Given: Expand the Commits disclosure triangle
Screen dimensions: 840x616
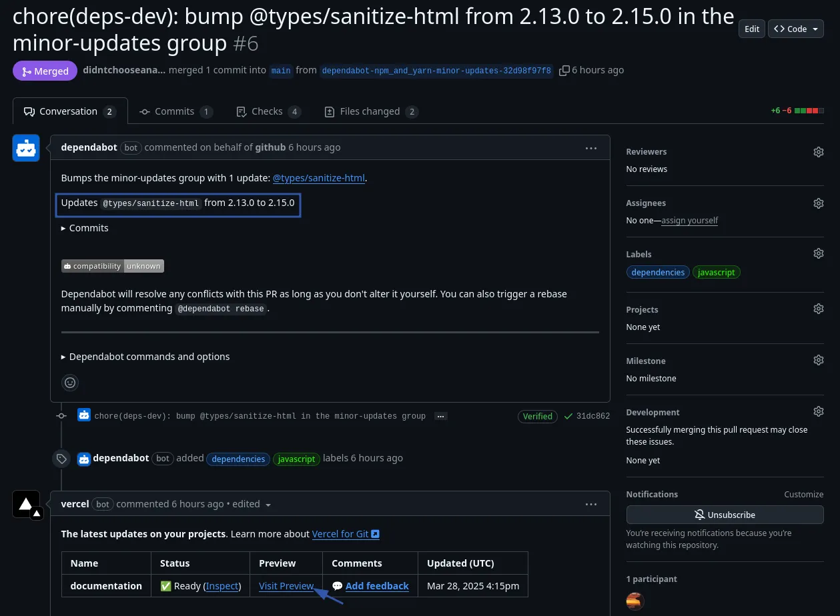Looking at the screenshot, I should click(x=64, y=228).
